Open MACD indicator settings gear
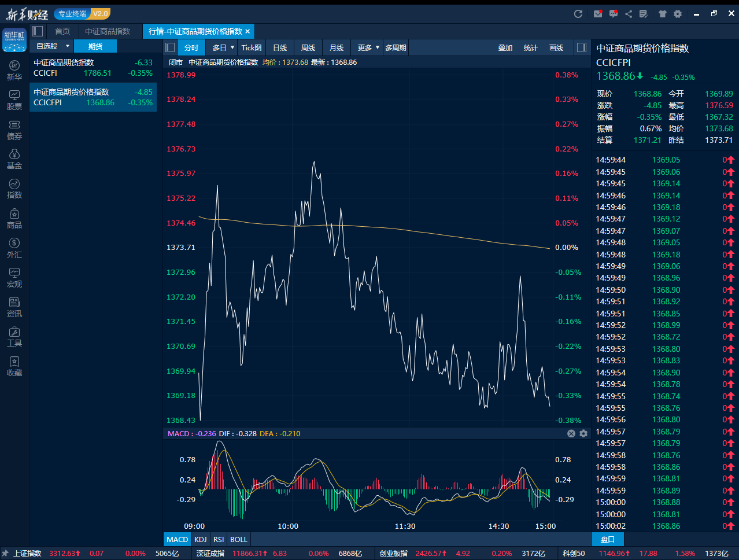The width and height of the screenshot is (739, 560). [x=583, y=433]
